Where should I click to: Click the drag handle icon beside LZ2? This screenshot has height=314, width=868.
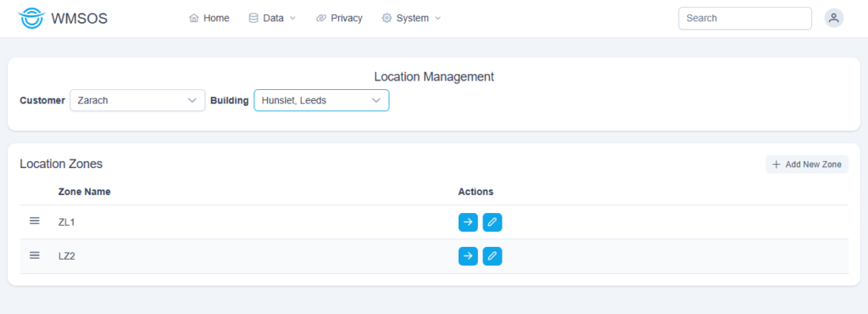point(34,255)
